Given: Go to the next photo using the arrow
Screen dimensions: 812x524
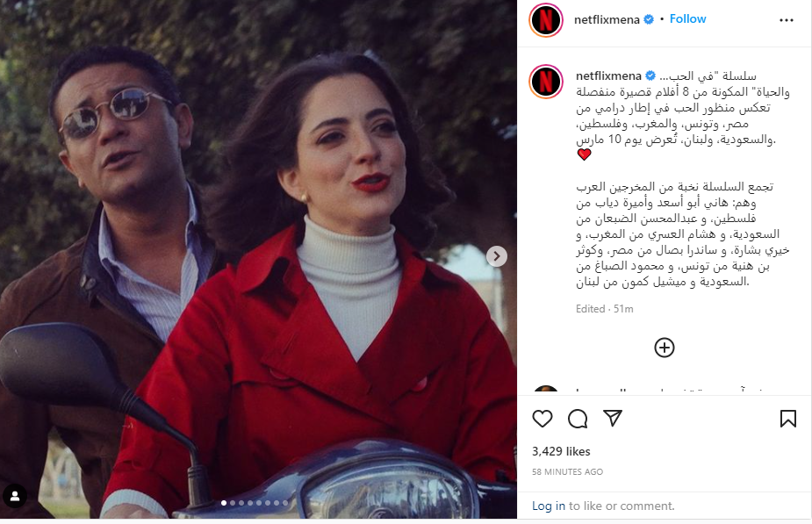Looking at the screenshot, I should [x=497, y=255].
